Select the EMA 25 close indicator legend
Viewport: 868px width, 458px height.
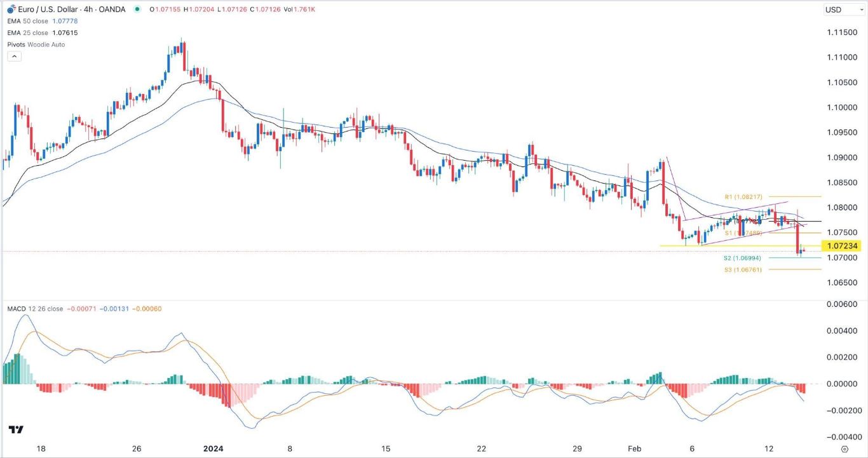click(x=29, y=32)
